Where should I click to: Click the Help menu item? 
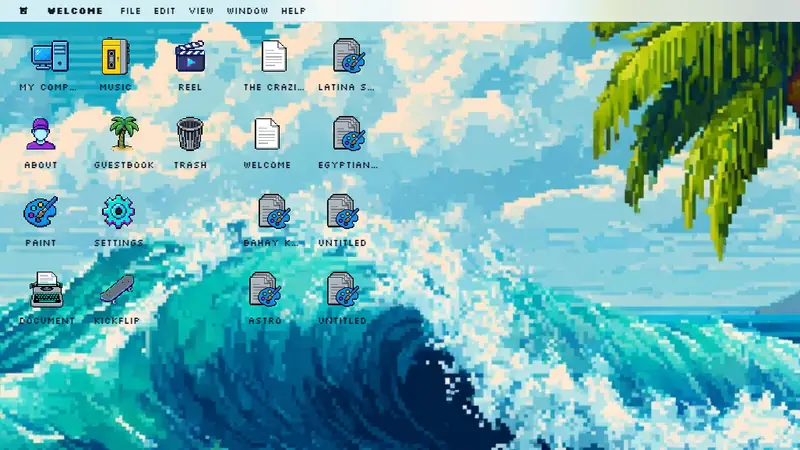click(293, 11)
